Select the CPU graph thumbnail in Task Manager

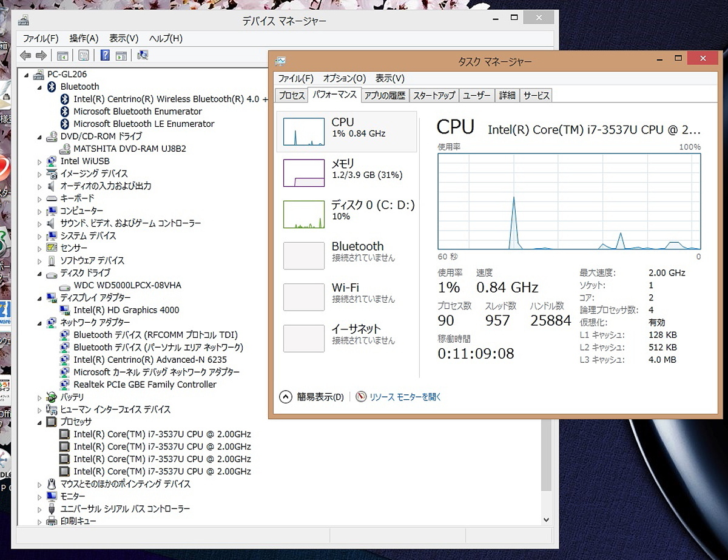coord(304,132)
